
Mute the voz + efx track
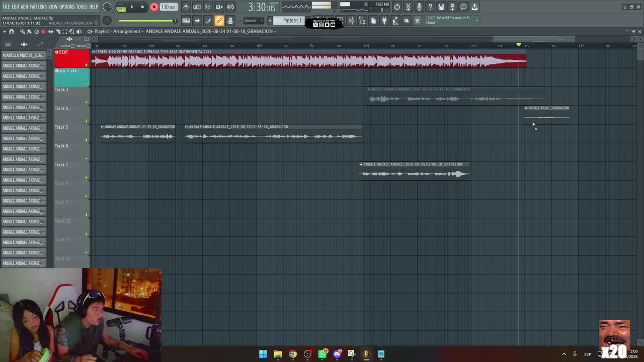click(x=87, y=83)
